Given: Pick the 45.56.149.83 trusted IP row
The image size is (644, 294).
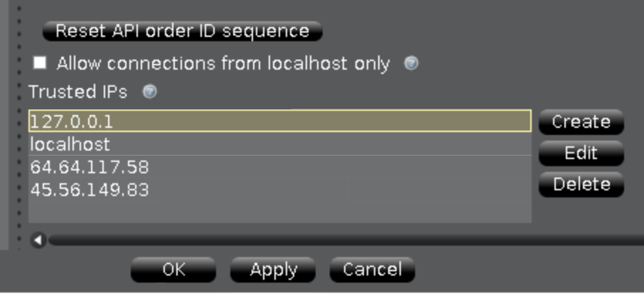Looking at the screenshot, I should coord(279,190).
